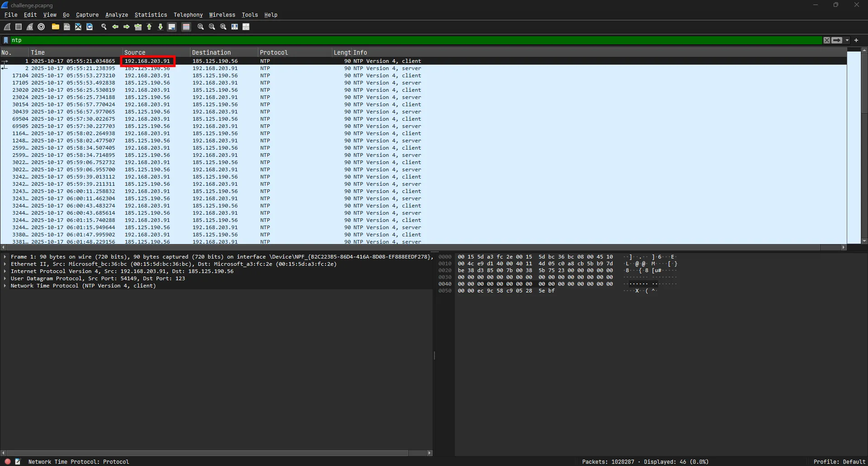Toggle packet colorization button
The image size is (868, 466).
pyautogui.click(x=186, y=27)
